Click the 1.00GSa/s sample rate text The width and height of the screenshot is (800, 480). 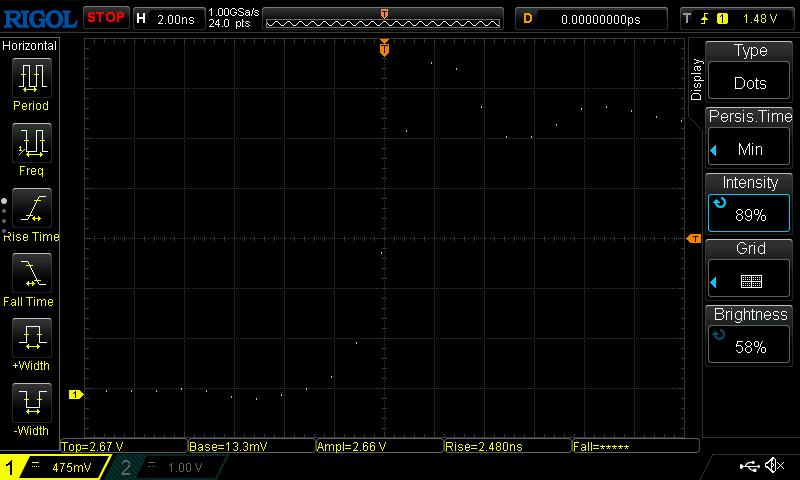pyautogui.click(x=234, y=12)
